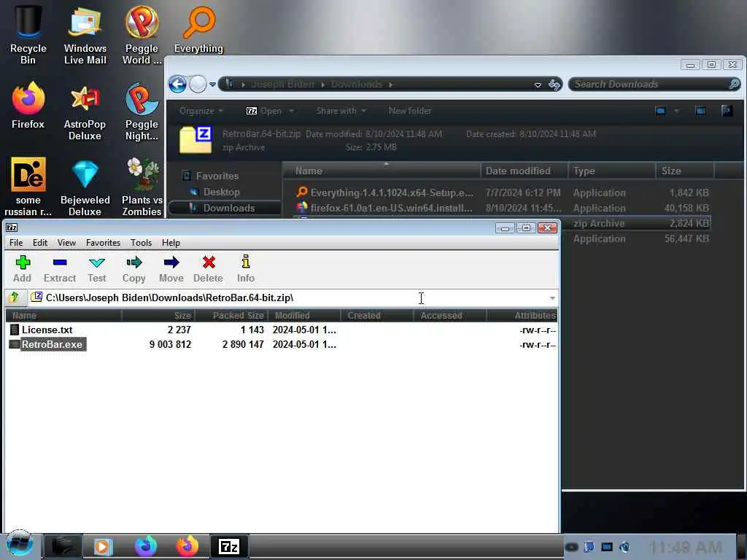747x560 pixels.
Task: Open the View menu in 7-Zip
Action: (x=66, y=243)
